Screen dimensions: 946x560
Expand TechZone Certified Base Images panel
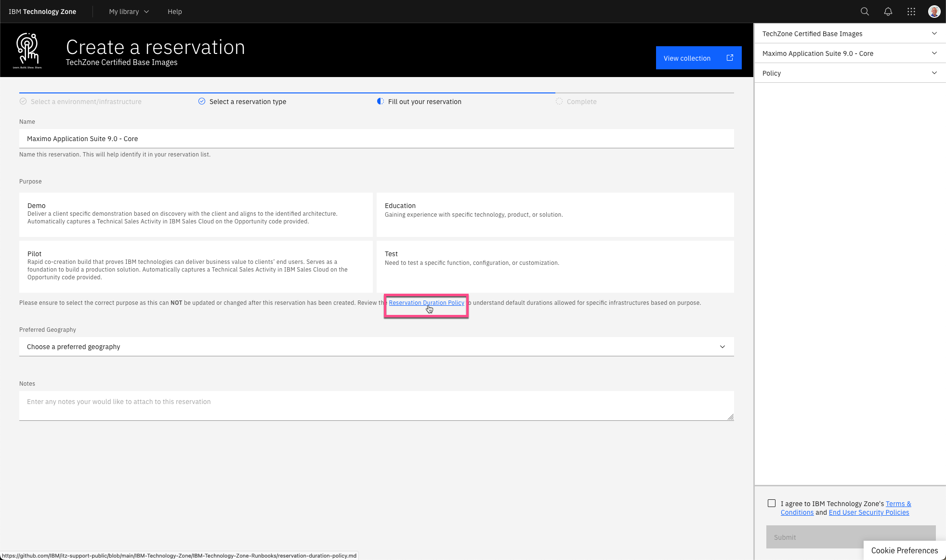pyautogui.click(x=850, y=34)
